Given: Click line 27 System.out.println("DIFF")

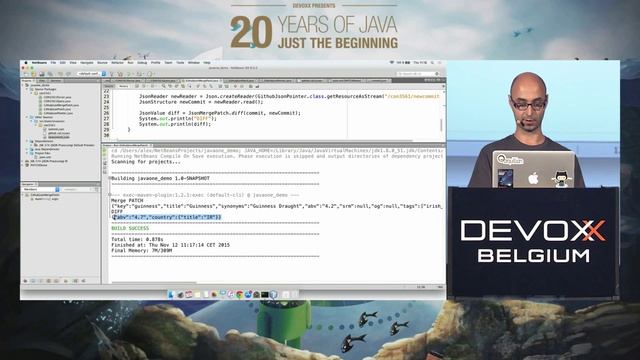Looking at the screenshot, I should (x=178, y=118).
